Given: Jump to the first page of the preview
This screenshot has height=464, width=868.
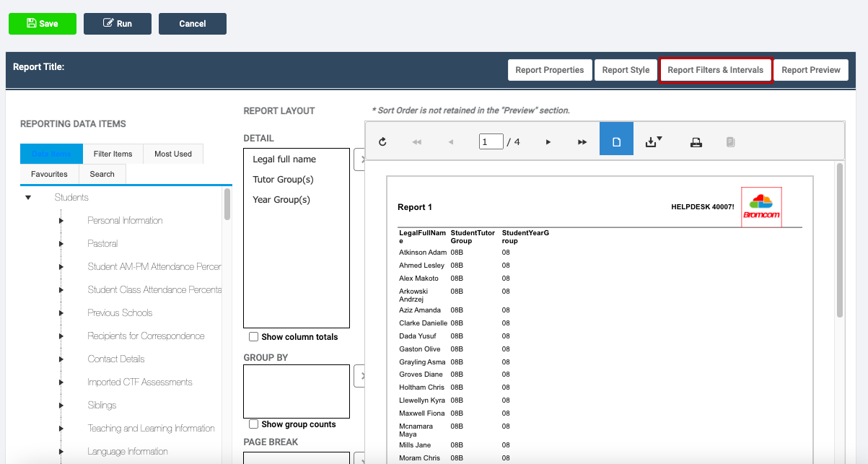Looking at the screenshot, I should [416, 141].
